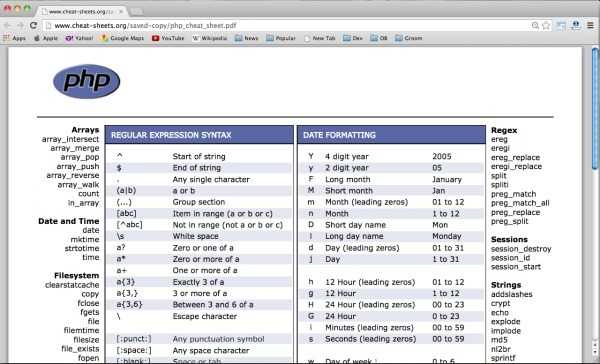The image size is (600, 364).
Task: Click the '[^abc]' regex pattern
Action: [x=129, y=225]
